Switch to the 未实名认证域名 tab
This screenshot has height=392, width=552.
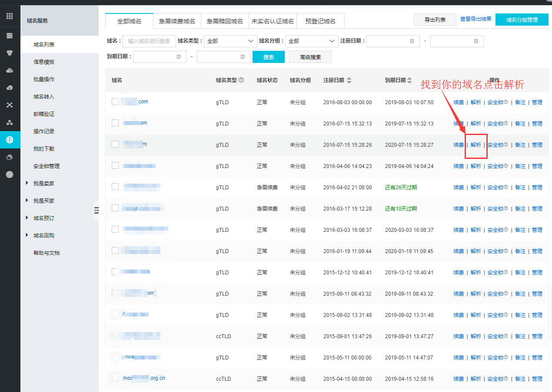pyautogui.click(x=273, y=21)
